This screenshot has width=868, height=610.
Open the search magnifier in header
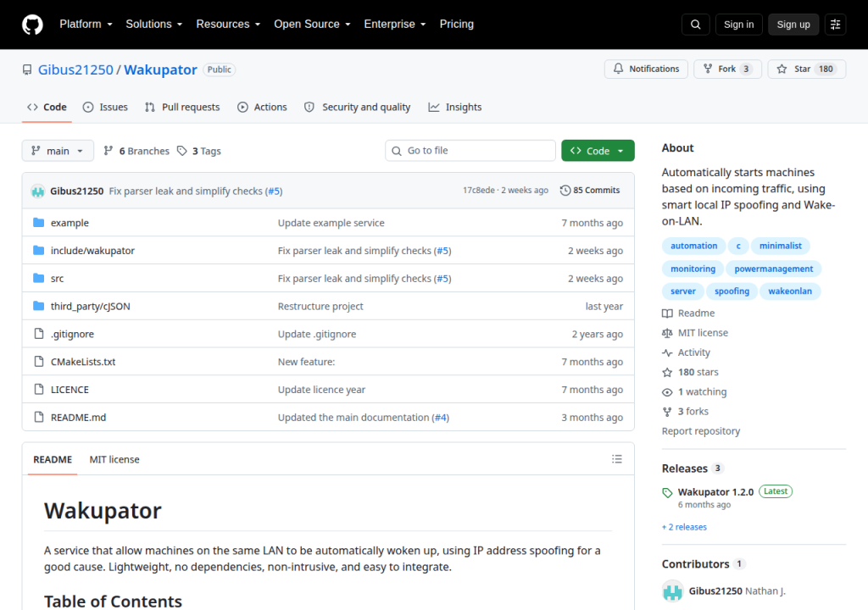coord(695,25)
